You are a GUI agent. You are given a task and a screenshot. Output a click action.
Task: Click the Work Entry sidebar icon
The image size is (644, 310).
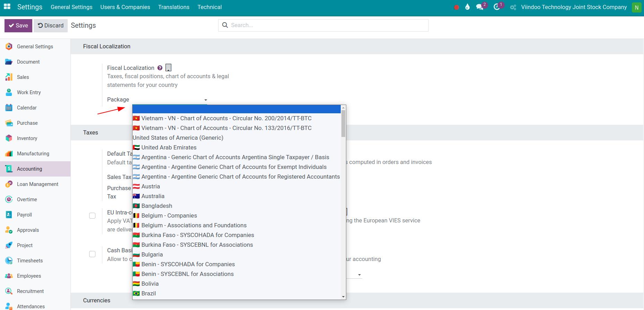tap(9, 92)
